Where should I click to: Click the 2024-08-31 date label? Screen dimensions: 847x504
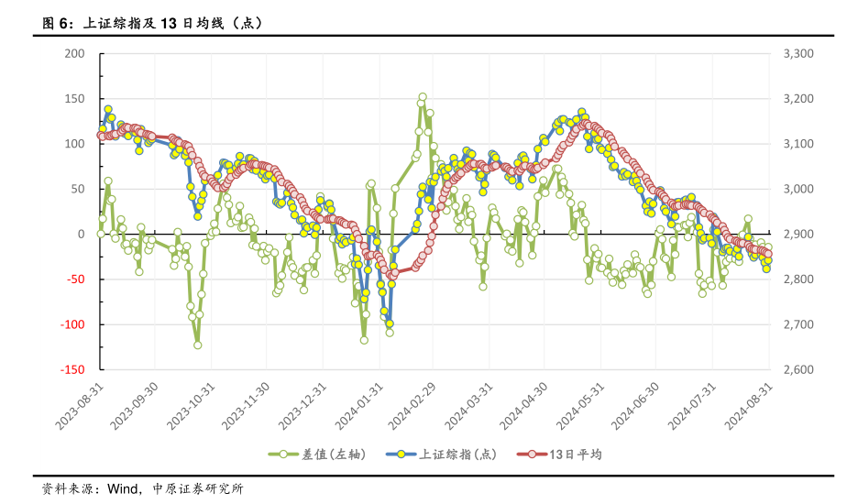[748, 405]
